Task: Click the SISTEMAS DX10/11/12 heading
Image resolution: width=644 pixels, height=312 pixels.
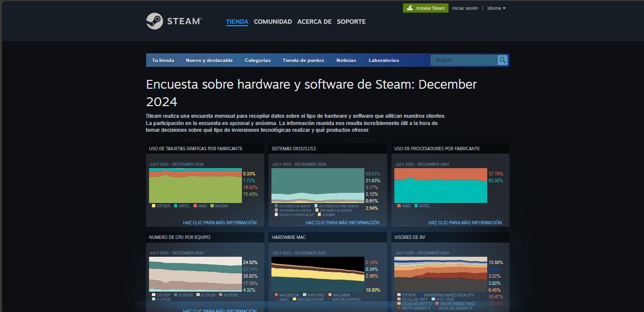Action: pos(294,148)
